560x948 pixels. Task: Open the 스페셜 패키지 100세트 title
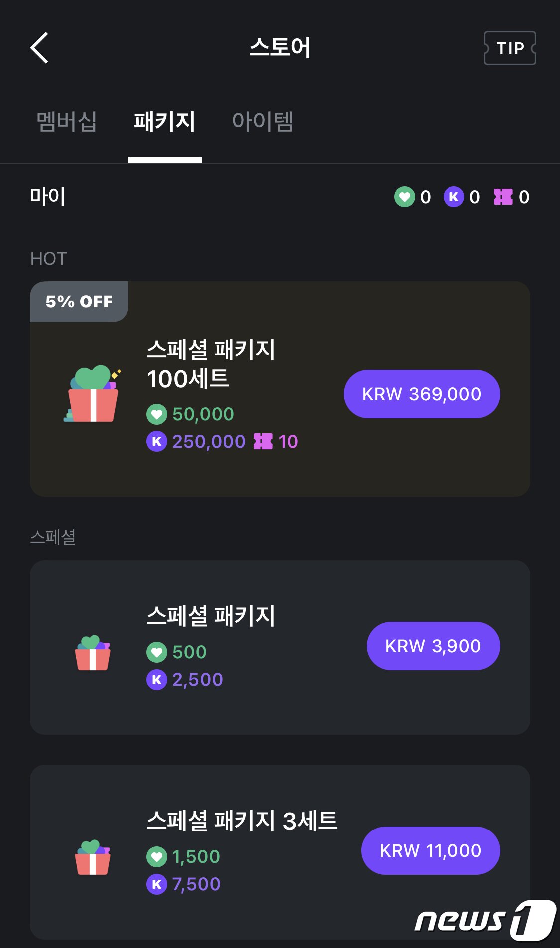[211, 364]
